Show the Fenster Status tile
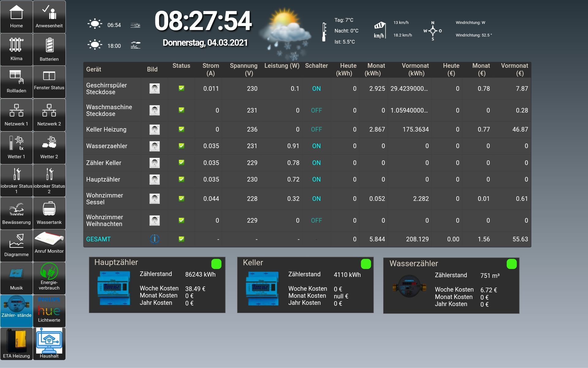The width and height of the screenshot is (588, 368). [49, 82]
